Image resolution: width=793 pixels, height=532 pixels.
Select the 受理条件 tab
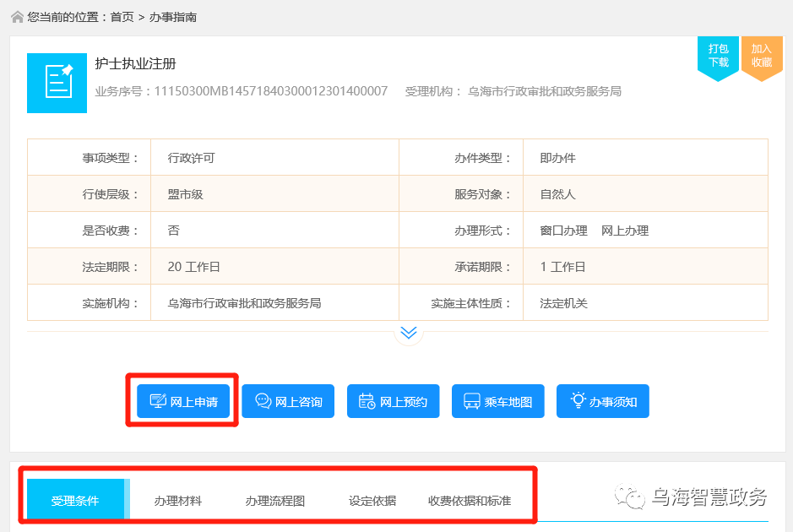click(76, 498)
